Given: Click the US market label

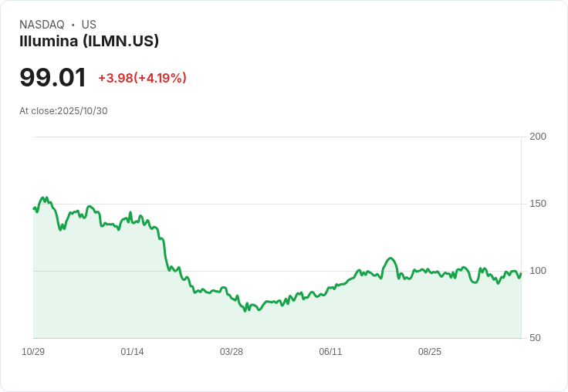Looking at the screenshot, I should (89, 24).
